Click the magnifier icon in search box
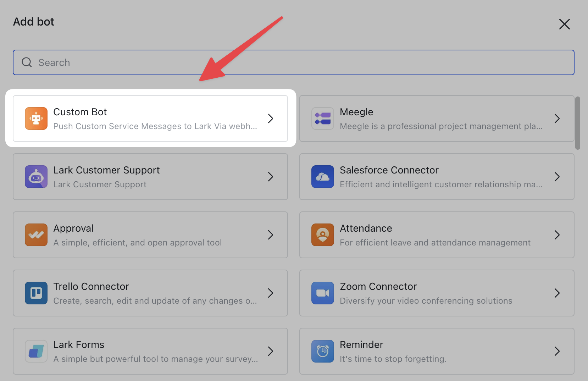This screenshot has width=588, height=381. (x=27, y=62)
